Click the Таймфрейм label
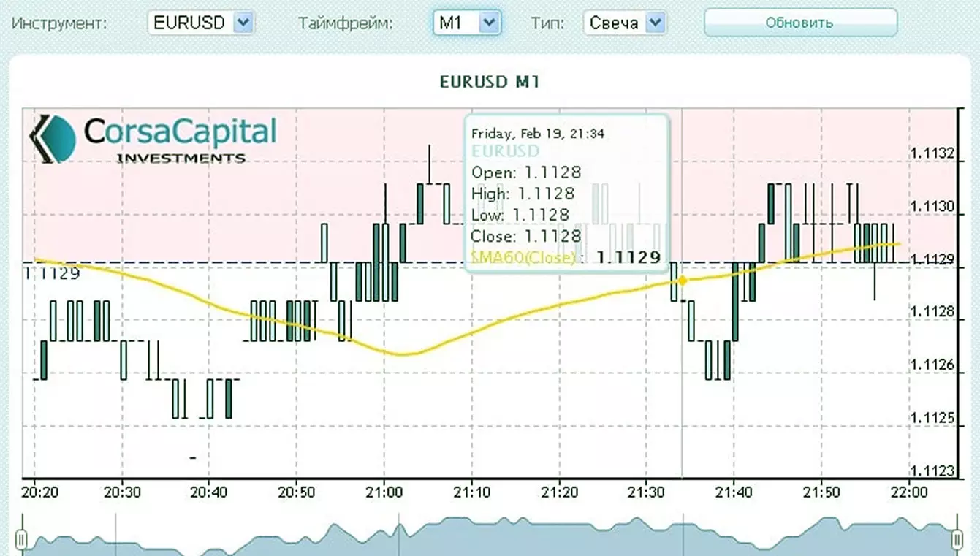Image resolution: width=980 pixels, height=556 pixels. pos(345,23)
